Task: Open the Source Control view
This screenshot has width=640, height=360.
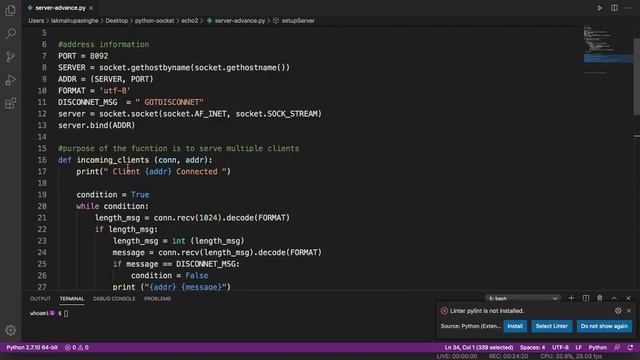Action: click(11, 57)
